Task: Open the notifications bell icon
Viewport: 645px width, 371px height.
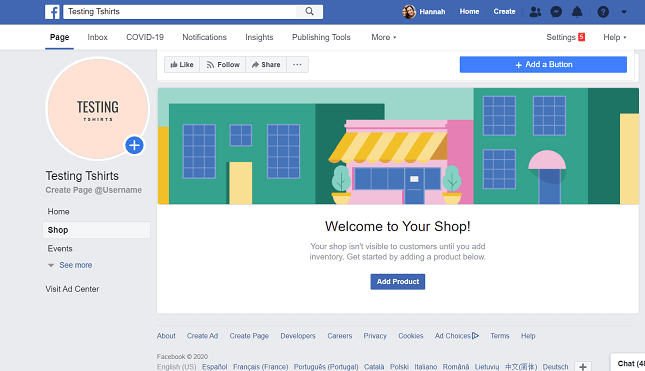Action: pos(577,12)
